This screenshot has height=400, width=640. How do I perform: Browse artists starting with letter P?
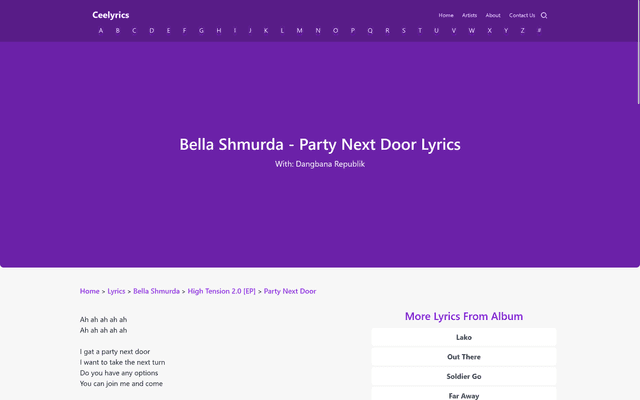(353, 31)
